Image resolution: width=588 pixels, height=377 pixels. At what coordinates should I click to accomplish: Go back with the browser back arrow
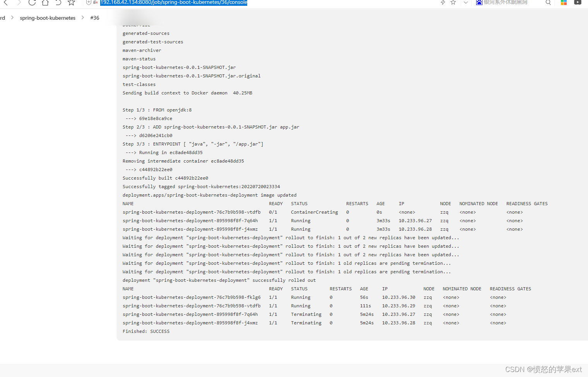[5, 2]
